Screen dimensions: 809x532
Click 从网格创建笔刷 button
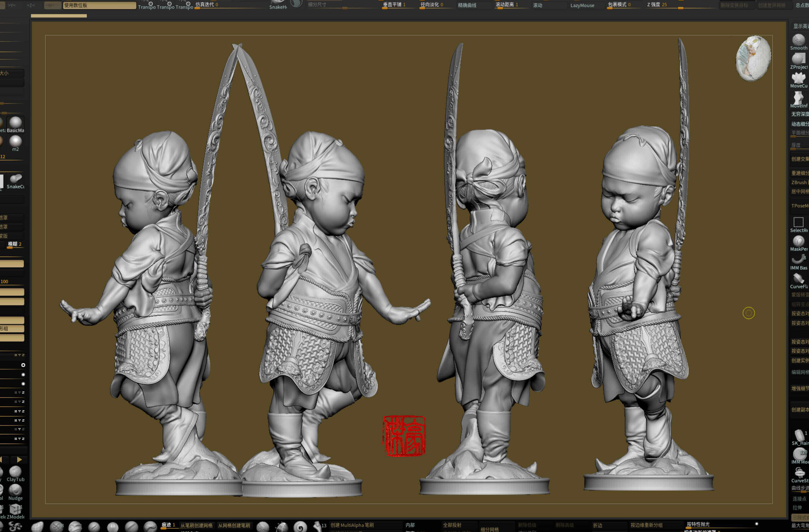click(234, 525)
